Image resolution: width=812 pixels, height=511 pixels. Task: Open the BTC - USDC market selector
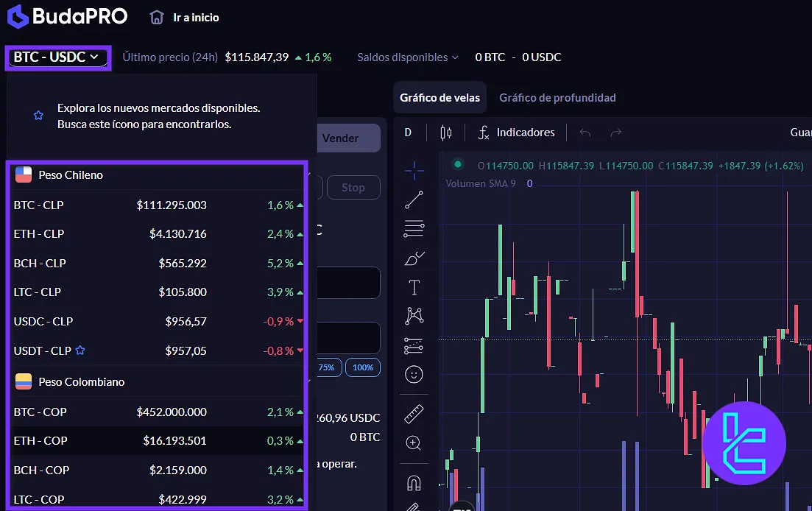point(57,57)
